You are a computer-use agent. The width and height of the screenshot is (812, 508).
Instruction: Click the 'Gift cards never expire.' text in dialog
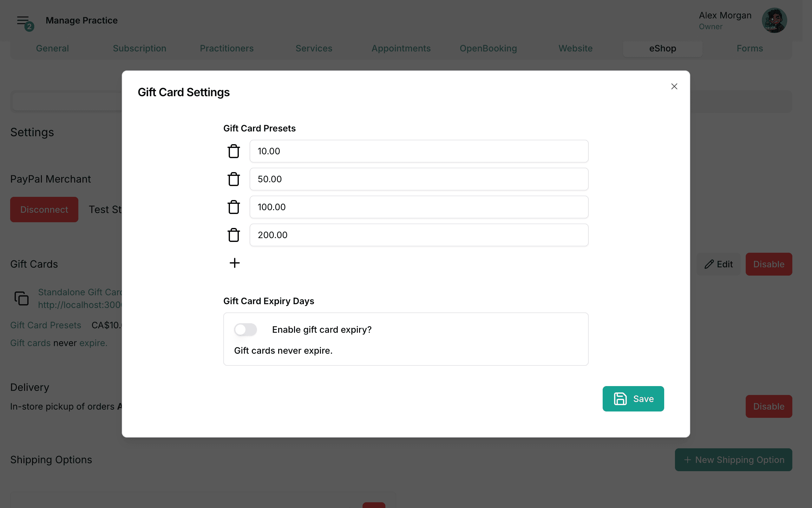pyautogui.click(x=283, y=351)
